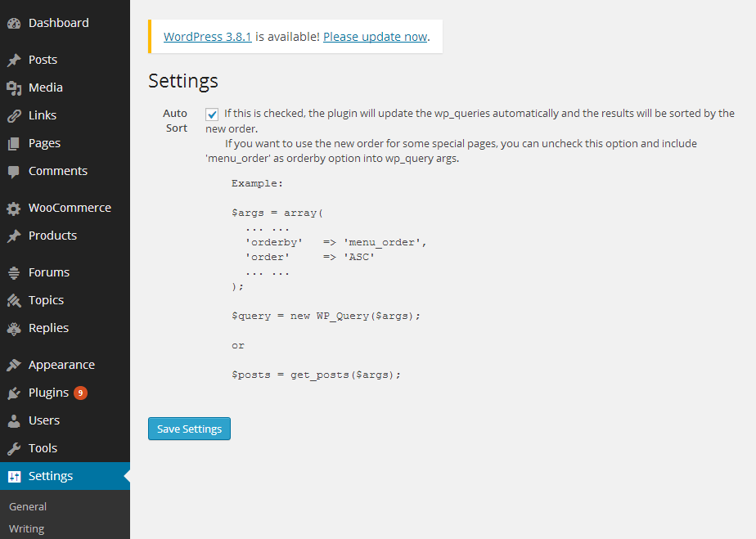Click the Posts pushpin icon
The width and height of the screenshot is (756, 539).
click(x=14, y=60)
